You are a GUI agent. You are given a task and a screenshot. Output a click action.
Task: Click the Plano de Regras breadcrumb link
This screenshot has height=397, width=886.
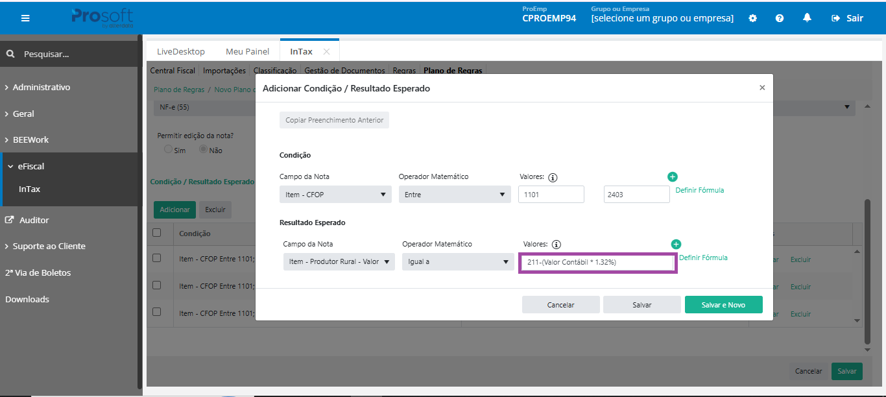[x=178, y=89]
